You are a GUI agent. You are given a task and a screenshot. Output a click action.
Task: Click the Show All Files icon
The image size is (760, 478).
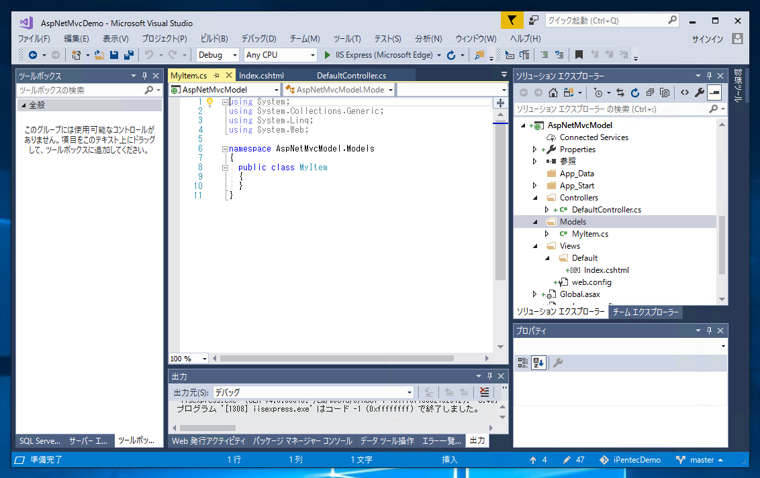click(665, 93)
